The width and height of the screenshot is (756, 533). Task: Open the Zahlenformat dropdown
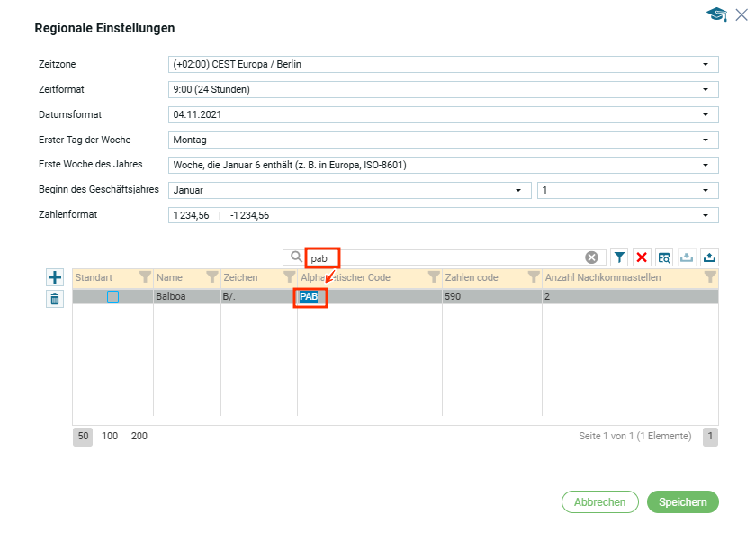[x=706, y=215]
